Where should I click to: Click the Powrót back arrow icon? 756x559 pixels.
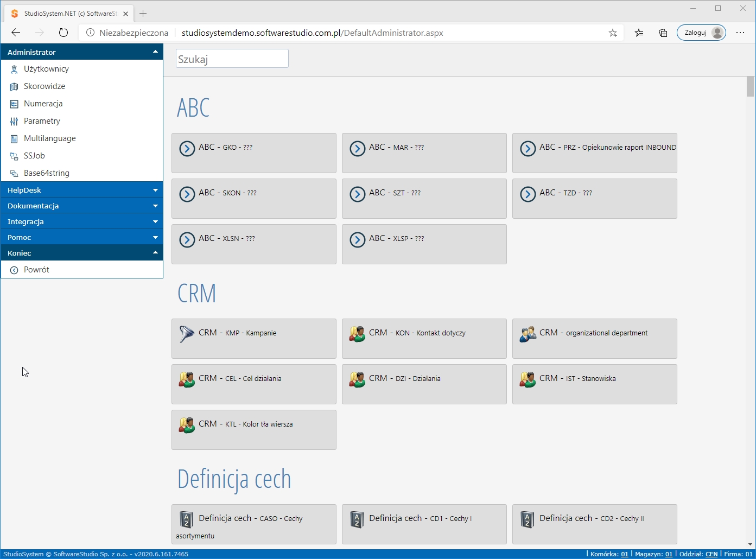click(14, 270)
